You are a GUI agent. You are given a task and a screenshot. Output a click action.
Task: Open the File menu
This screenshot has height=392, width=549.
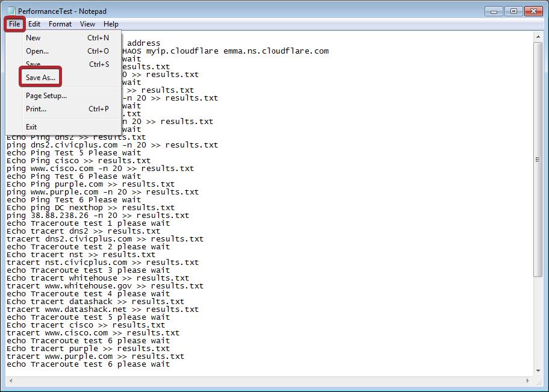tap(14, 24)
